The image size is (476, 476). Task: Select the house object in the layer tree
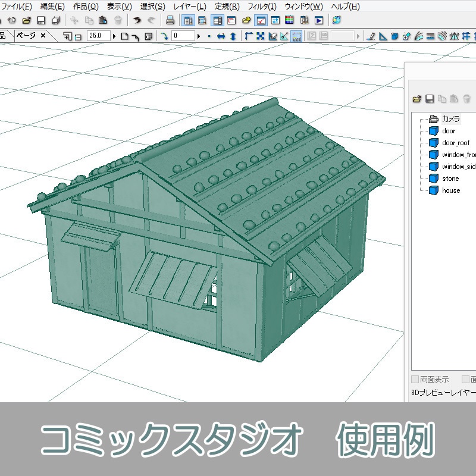[452, 190]
